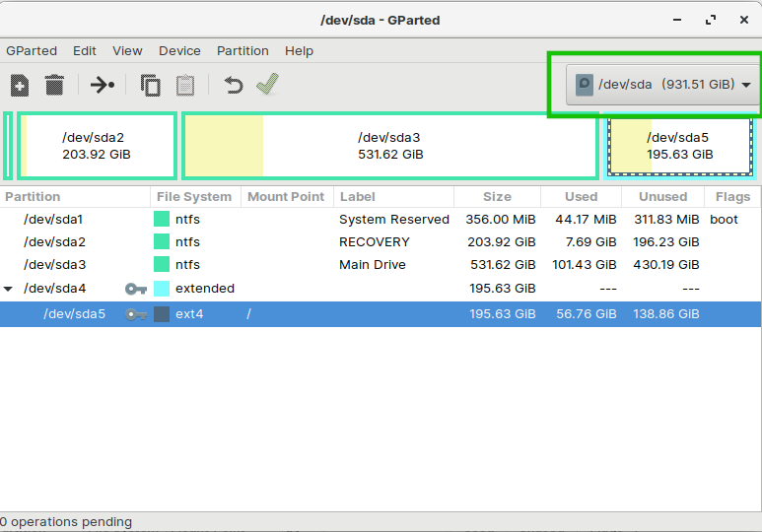
Task: Click the ntfs color swatch for /dev/sda2
Action: coord(162,241)
